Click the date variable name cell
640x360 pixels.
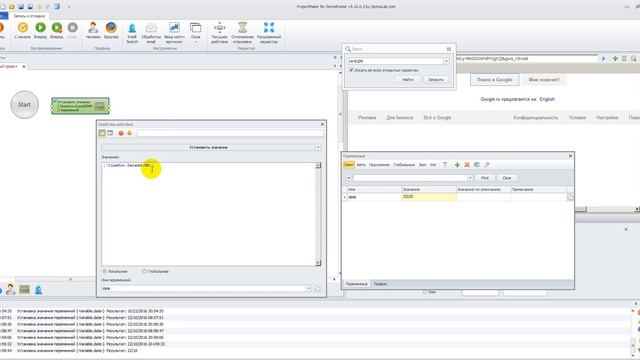tap(374, 197)
